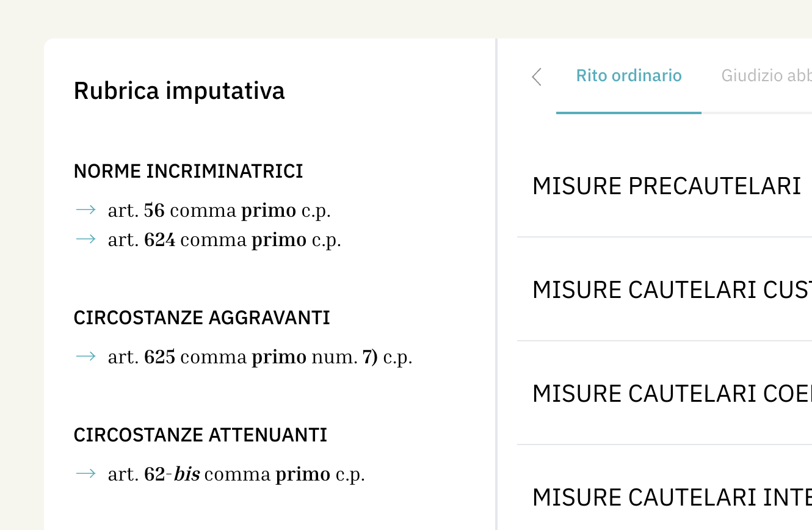The image size is (812, 530).
Task: Click the back chevron beside the tabs
Action: tap(537, 77)
